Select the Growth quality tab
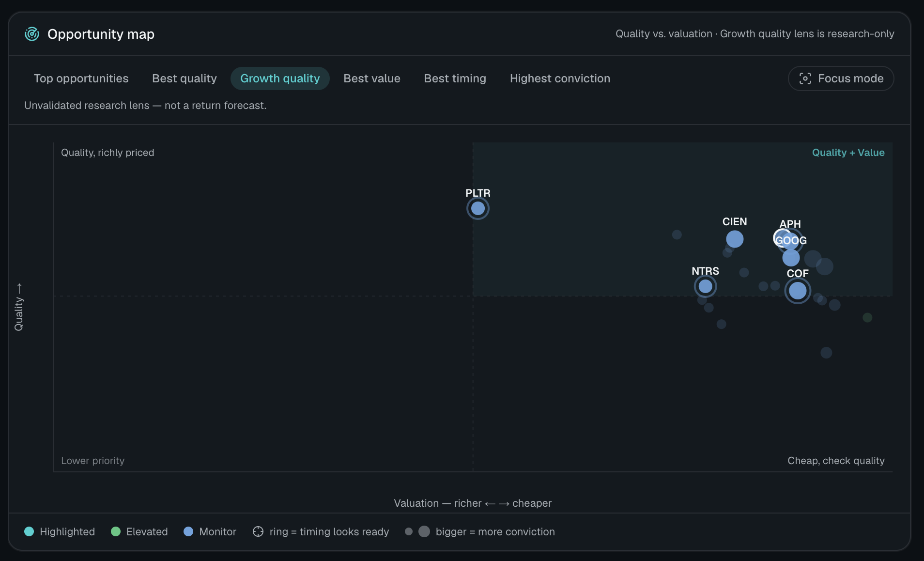This screenshot has height=561, width=924. (x=280, y=78)
